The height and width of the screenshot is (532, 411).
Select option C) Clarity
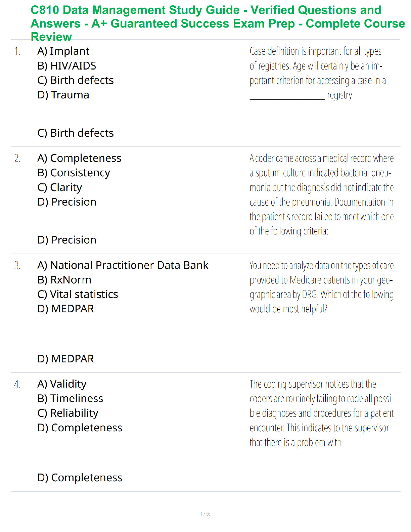pos(60,187)
